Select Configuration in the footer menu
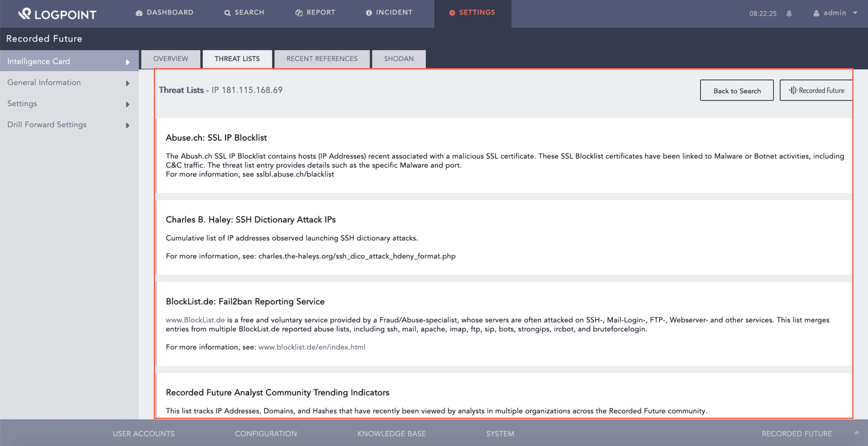Screen dimensions: 868x446 pos(265,433)
